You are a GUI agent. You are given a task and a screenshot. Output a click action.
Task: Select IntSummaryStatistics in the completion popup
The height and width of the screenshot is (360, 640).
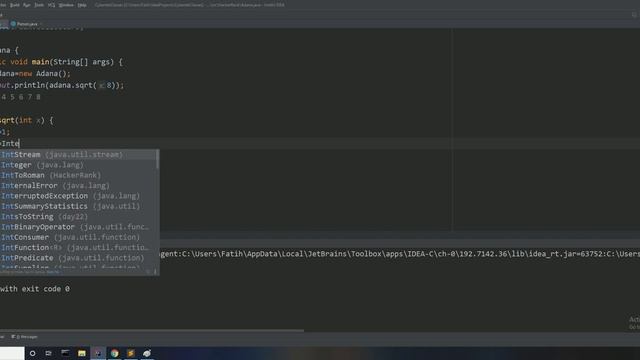(x=78, y=206)
